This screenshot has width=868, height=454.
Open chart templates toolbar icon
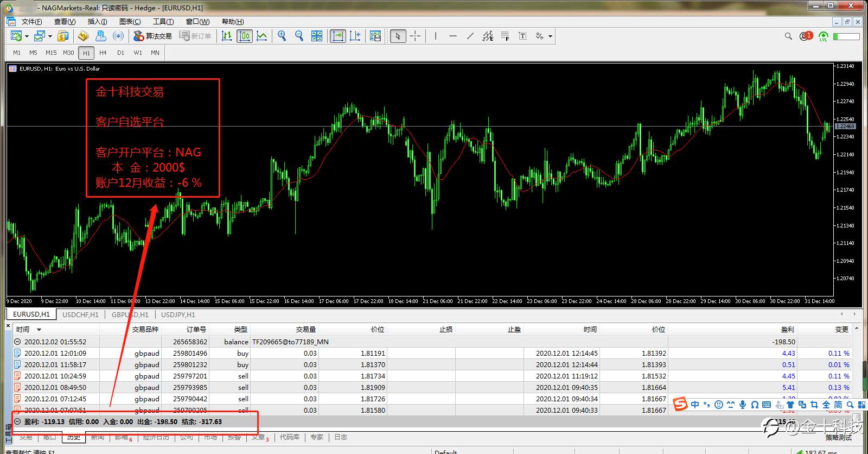375,36
